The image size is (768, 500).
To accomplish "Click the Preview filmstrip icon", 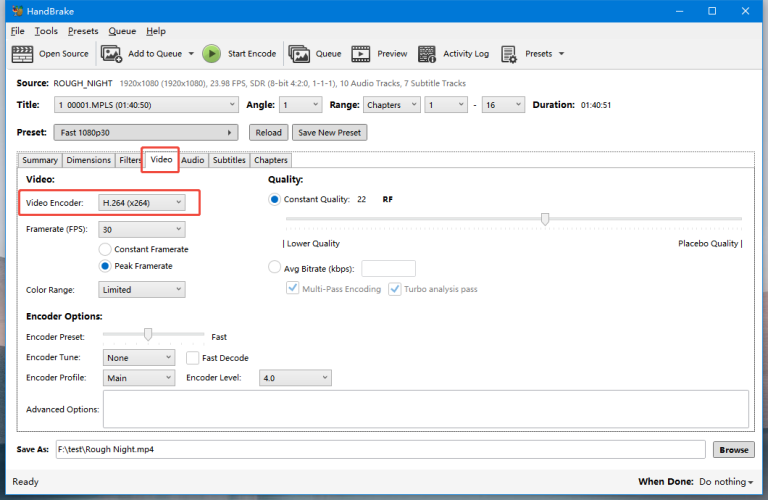I will tap(360, 54).
